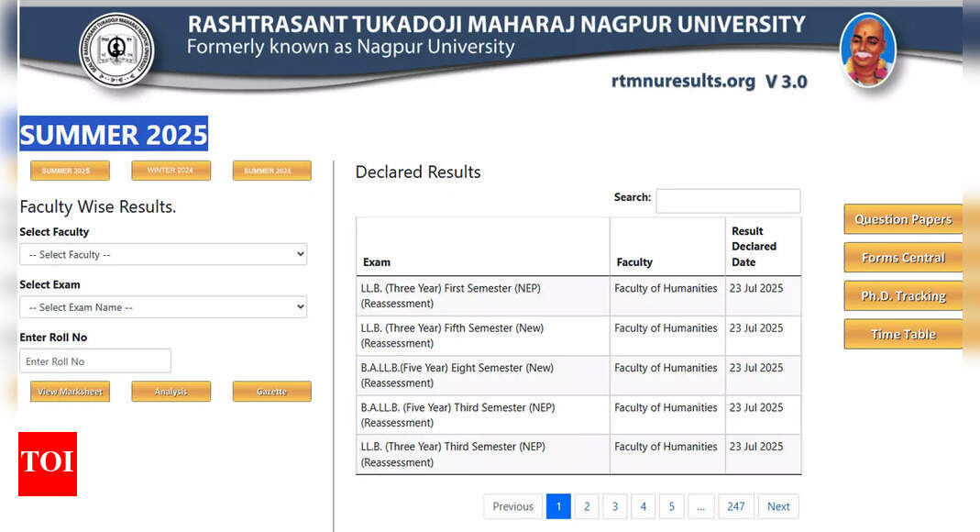Open Forms Central
This screenshot has height=532, width=980.
903,258
